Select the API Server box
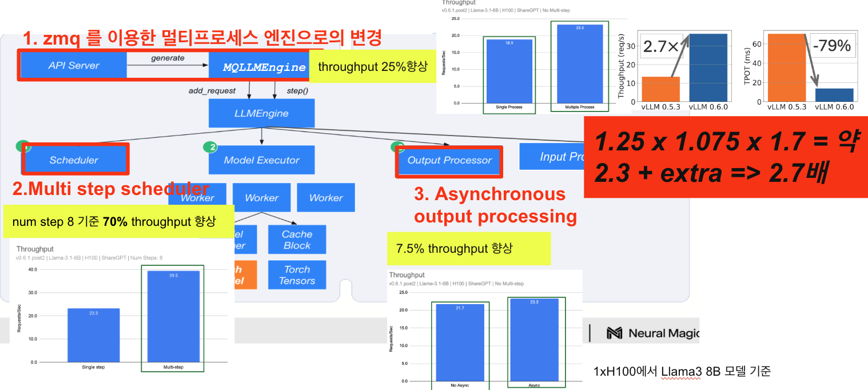The width and height of the screenshot is (868, 390). [74, 65]
